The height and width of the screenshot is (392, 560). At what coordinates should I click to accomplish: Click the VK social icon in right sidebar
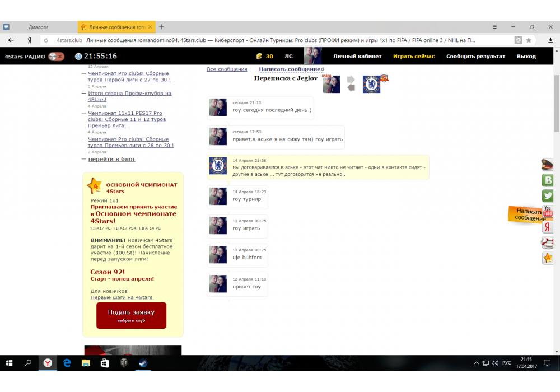[548, 180]
